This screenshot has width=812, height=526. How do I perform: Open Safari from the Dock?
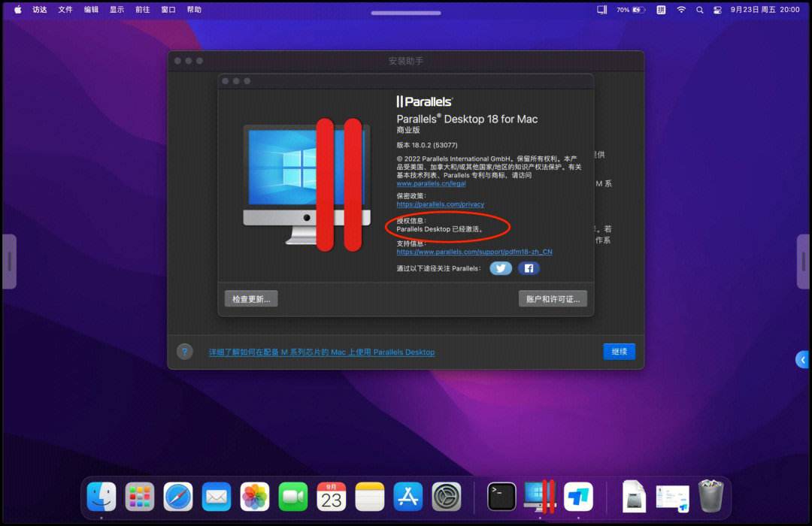(x=178, y=497)
